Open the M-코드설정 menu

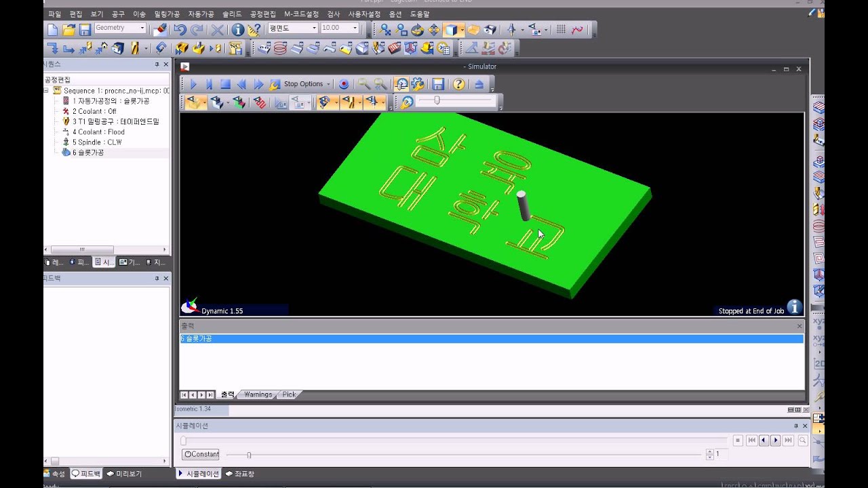pyautogui.click(x=302, y=14)
